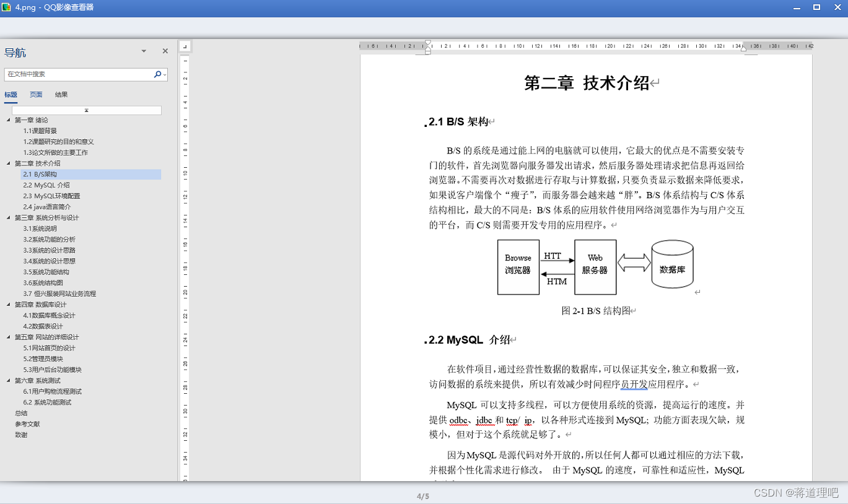
Task: Open the search options chevron next to the magnifier
Action: (165, 74)
